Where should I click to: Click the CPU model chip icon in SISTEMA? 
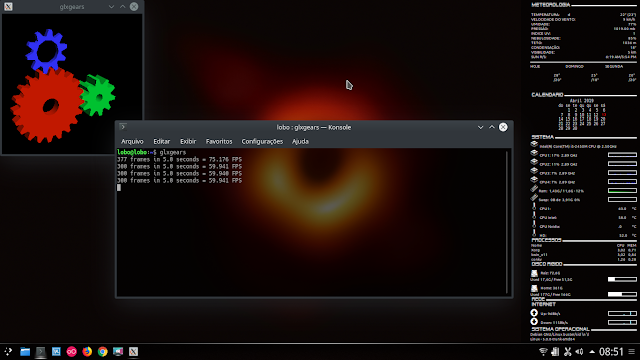coord(534,145)
